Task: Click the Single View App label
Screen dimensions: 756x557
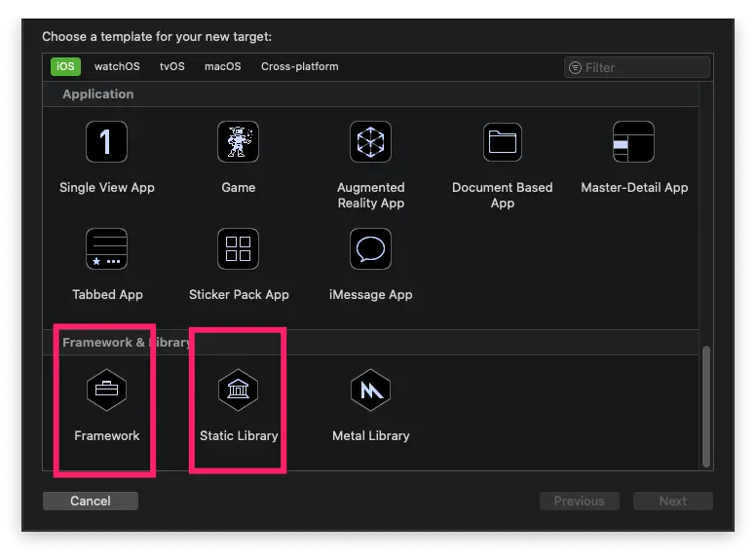Action: [x=107, y=187]
